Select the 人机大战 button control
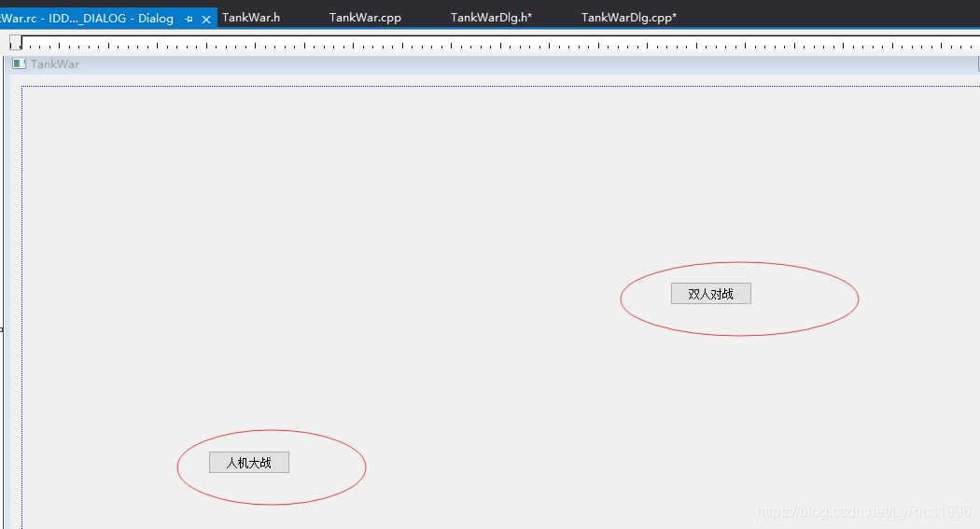 249,462
